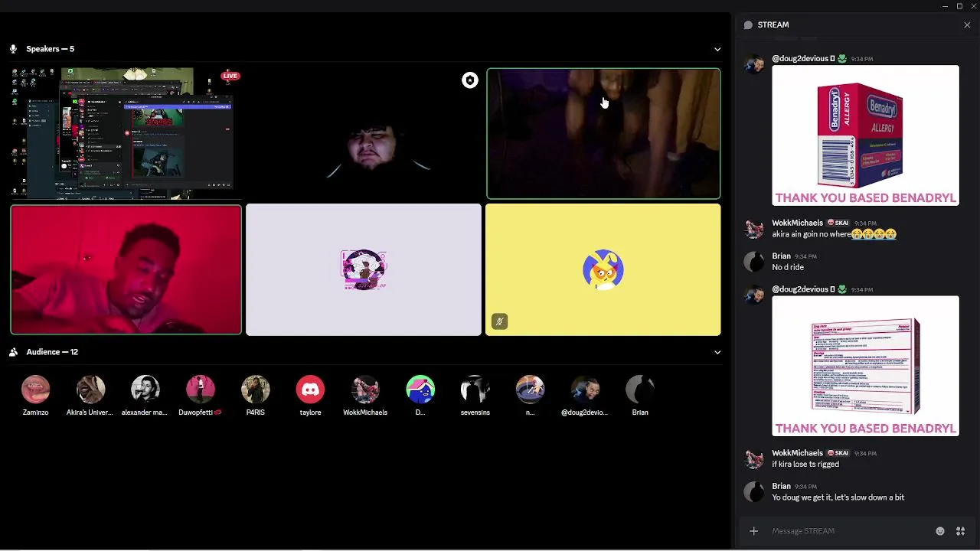The height and width of the screenshot is (551, 980).
Task: Select the red-lit webcam tile
Action: tap(126, 269)
